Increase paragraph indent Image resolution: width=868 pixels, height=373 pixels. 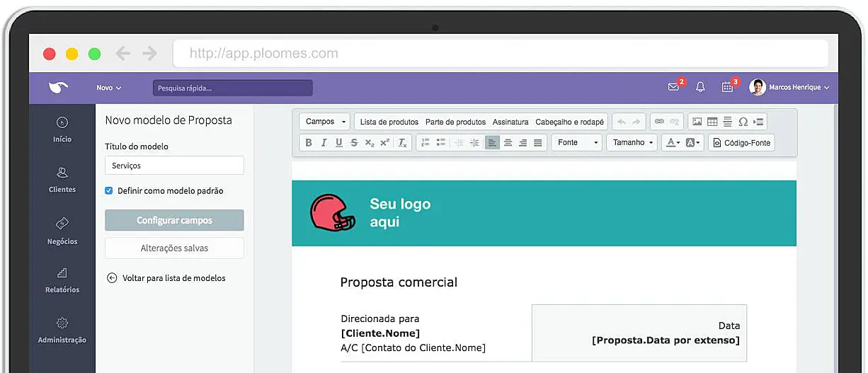[474, 143]
